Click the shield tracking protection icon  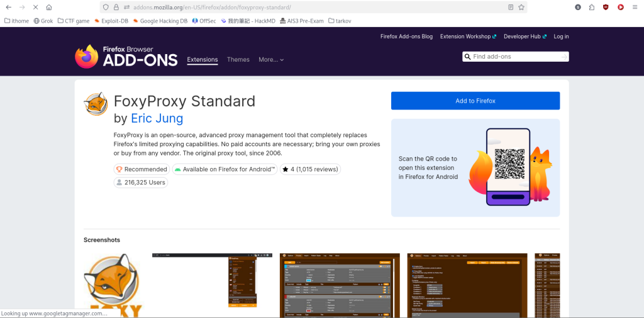[x=106, y=7]
